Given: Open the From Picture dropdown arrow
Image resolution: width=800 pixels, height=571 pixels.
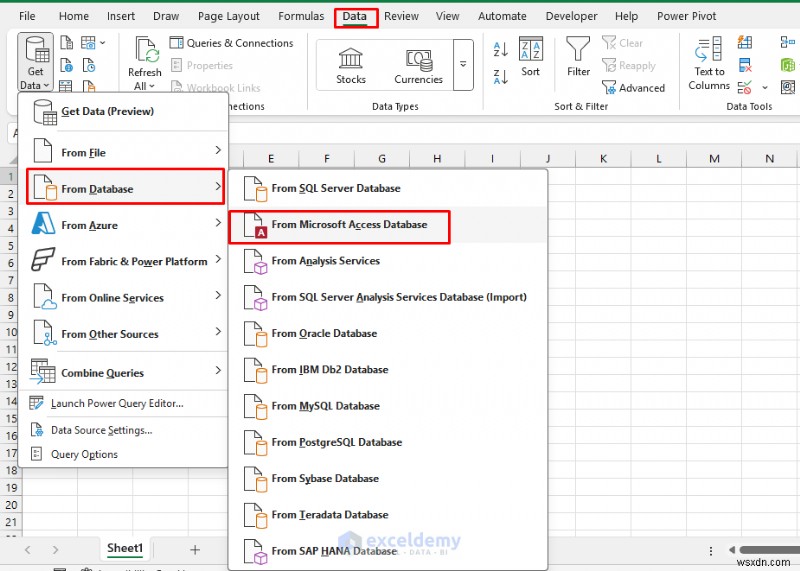Looking at the screenshot, I should [x=103, y=43].
